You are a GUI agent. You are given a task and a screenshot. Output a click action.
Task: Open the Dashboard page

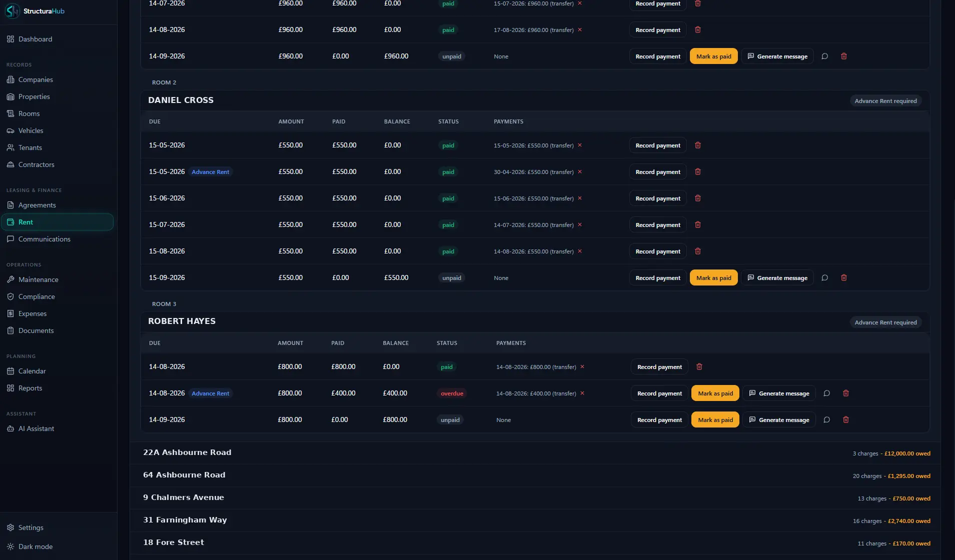pos(35,39)
